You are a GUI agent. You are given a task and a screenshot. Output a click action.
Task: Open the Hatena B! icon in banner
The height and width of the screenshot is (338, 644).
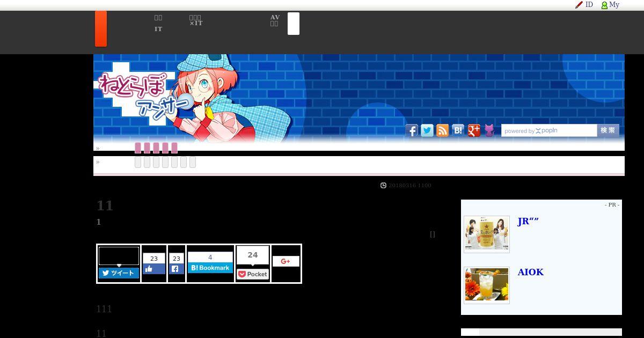click(x=458, y=130)
